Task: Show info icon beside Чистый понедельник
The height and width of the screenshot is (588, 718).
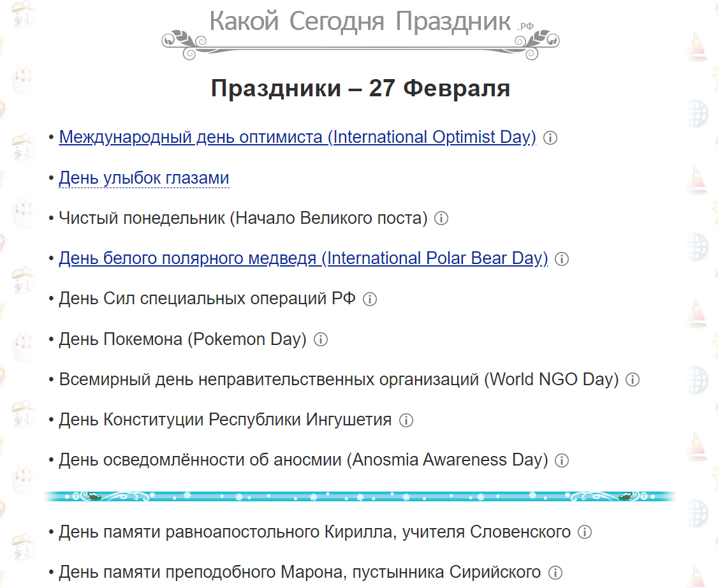Action: [x=441, y=219]
